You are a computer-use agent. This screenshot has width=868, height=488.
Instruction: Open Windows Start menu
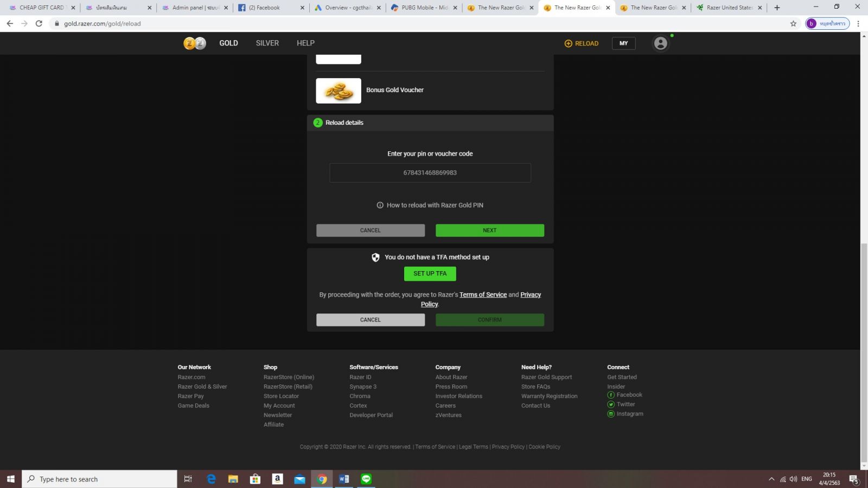click(x=10, y=479)
